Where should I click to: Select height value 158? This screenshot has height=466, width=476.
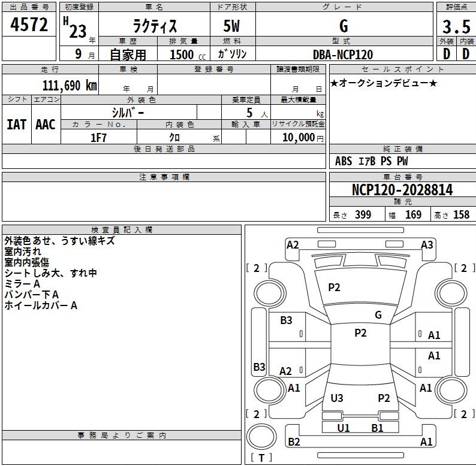pyautogui.click(x=461, y=215)
